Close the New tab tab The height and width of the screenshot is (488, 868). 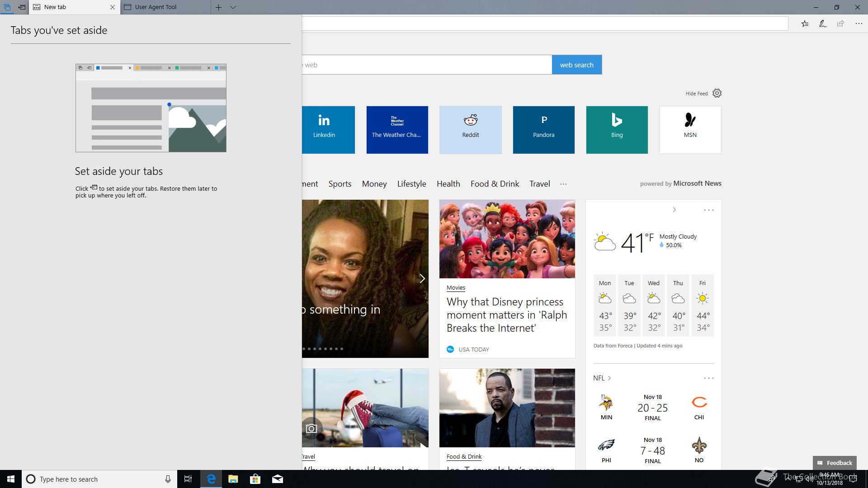113,7
